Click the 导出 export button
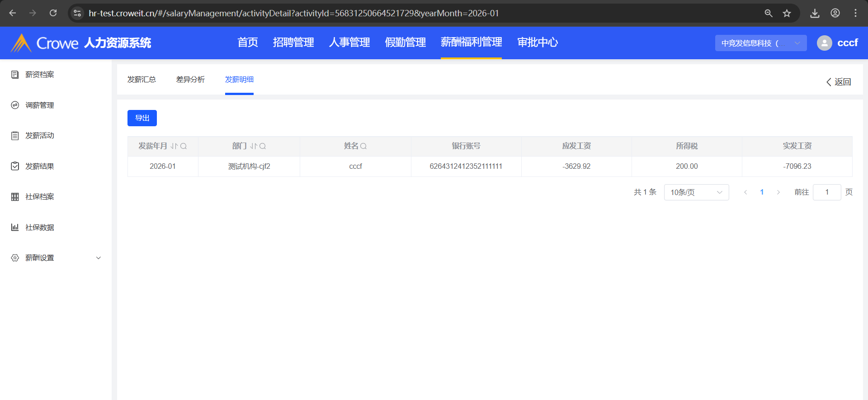Image resolution: width=868 pixels, height=400 pixels. tap(142, 118)
